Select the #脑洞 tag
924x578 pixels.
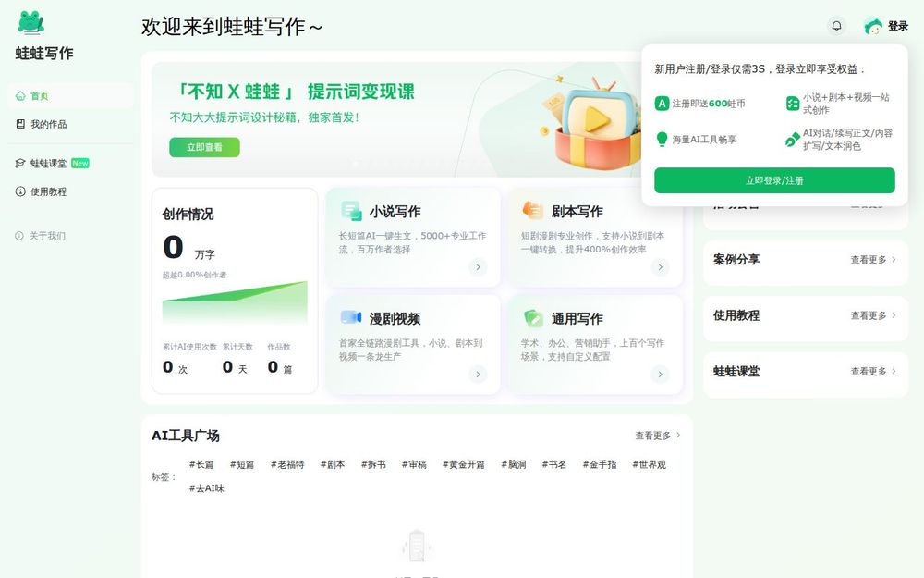513,465
